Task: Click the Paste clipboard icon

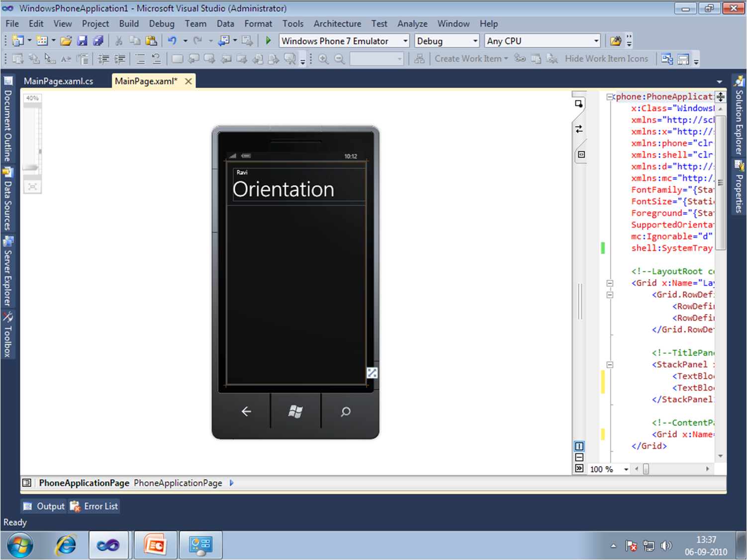Action: point(151,41)
